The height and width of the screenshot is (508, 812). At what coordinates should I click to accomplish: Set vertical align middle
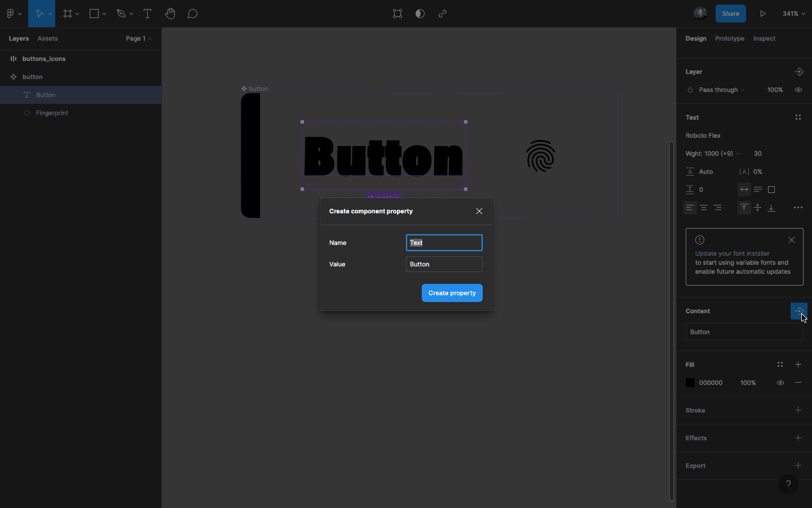pos(758,208)
